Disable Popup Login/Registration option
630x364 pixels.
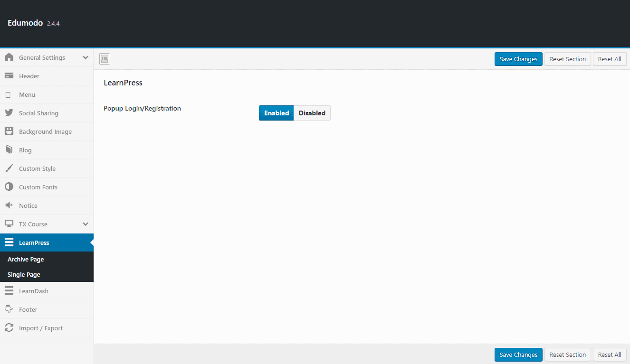click(x=312, y=113)
